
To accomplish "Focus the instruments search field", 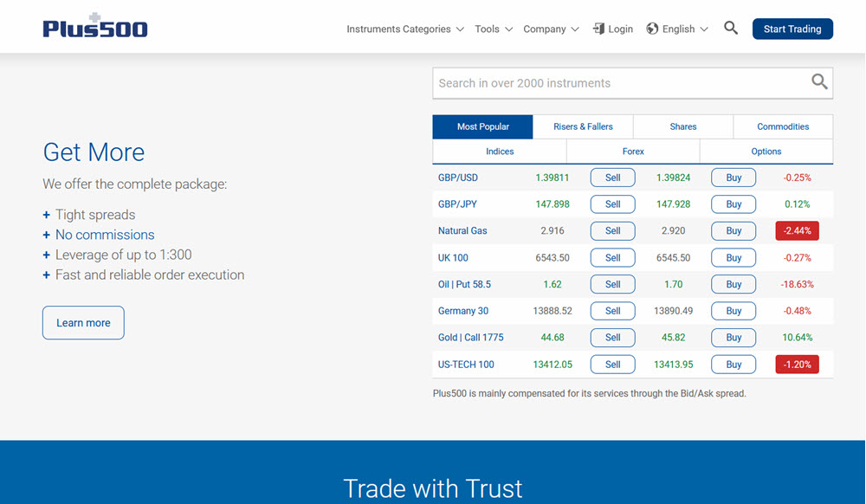I will click(x=619, y=83).
